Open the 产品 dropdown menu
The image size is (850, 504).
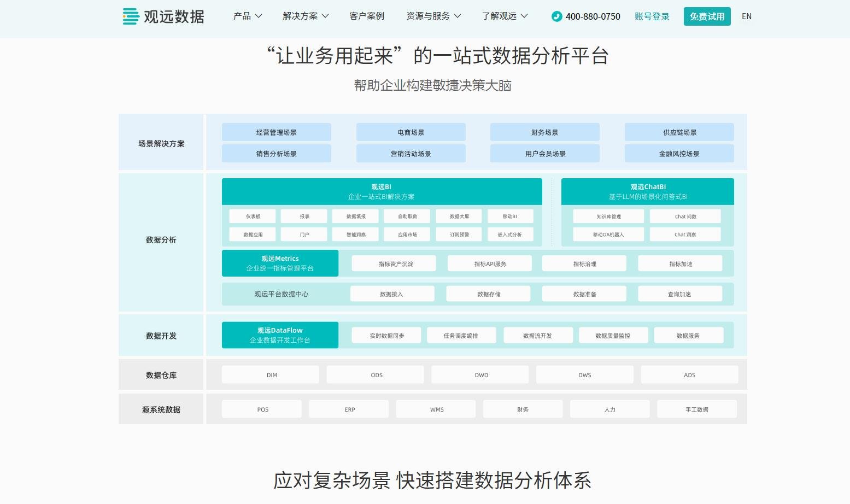pos(247,16)
